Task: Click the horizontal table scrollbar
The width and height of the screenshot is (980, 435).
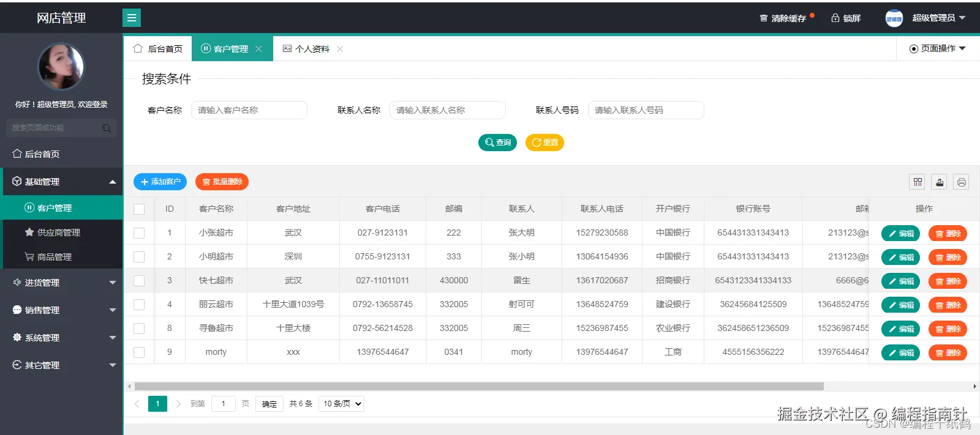Action: point(479,387)
